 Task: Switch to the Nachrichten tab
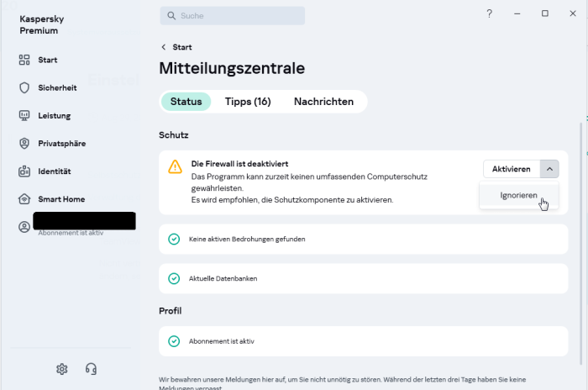click(x=323, y=102)
